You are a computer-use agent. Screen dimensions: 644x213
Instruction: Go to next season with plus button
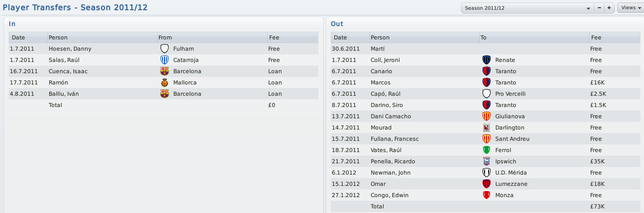pos(609,8)
